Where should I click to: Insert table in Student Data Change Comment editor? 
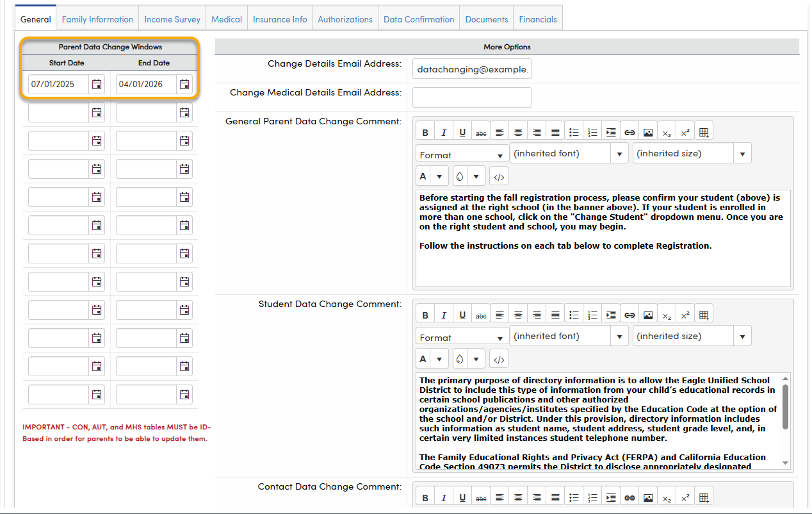pyautogui.click(x=704, y=315)
